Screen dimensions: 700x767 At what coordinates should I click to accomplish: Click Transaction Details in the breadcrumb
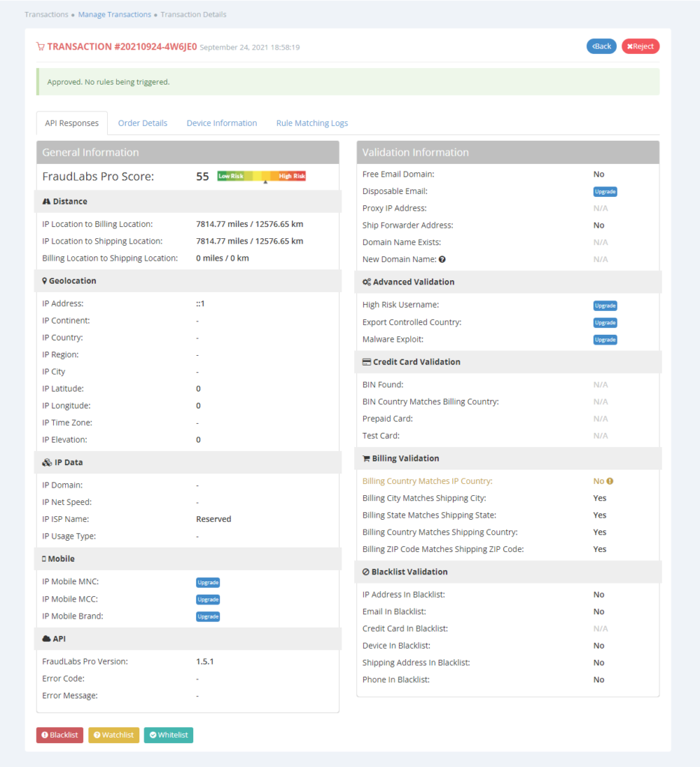(194, 15)
